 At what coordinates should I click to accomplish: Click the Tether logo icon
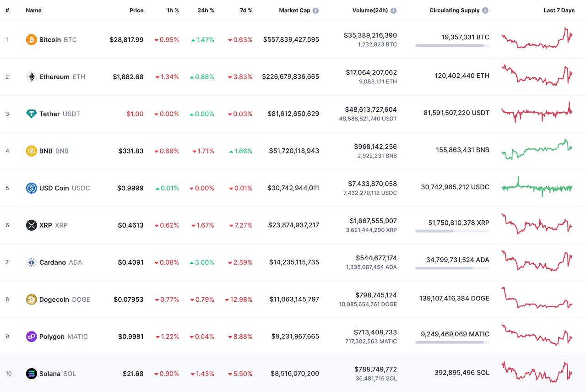tap(31, 114)
